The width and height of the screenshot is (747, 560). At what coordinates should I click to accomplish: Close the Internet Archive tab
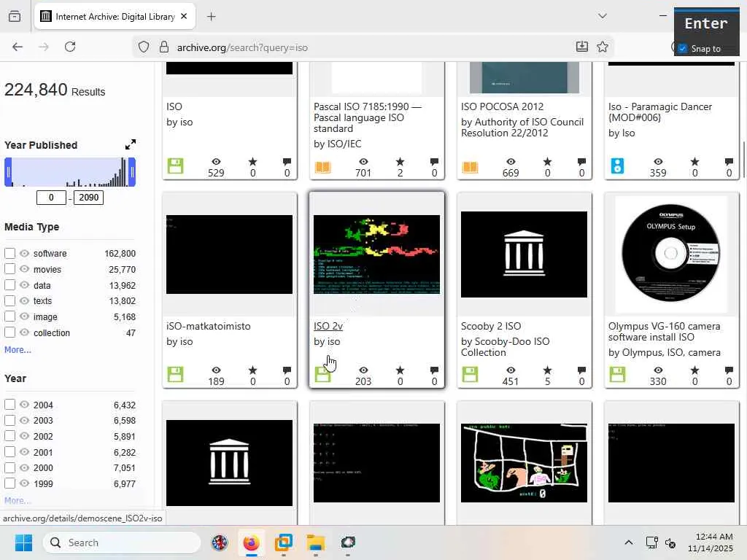click(184, 16)
